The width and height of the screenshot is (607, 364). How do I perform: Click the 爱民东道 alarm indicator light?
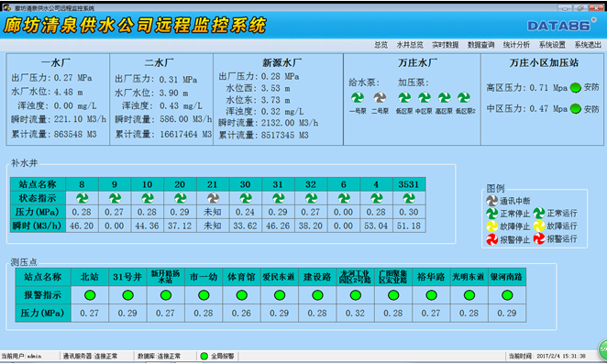click(280, 295)
